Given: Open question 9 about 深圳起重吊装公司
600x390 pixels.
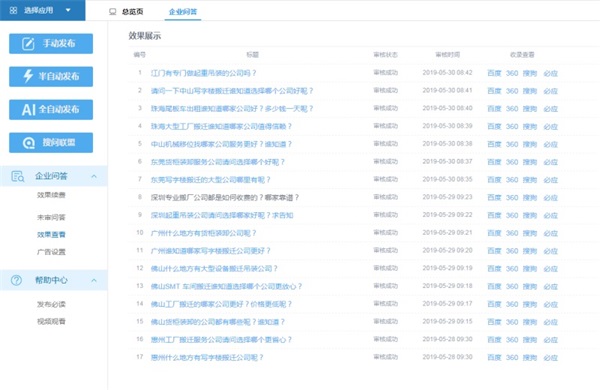Looking at the screenshot, I should (222, 215).
